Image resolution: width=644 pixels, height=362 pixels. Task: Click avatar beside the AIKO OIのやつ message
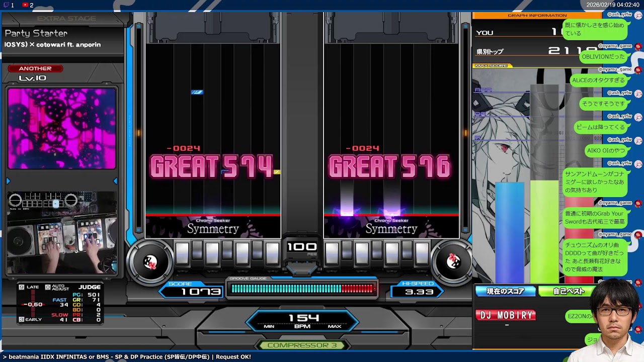click(638, 140)
